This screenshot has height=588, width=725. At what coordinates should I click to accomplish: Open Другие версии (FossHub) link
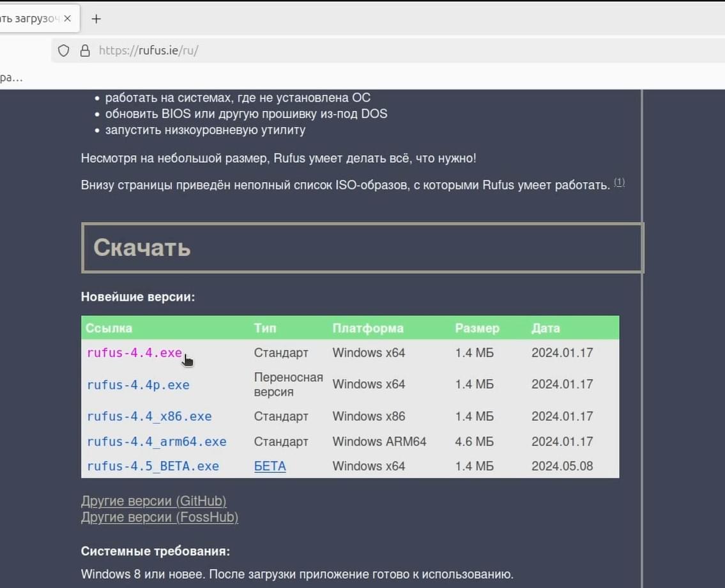160,517
